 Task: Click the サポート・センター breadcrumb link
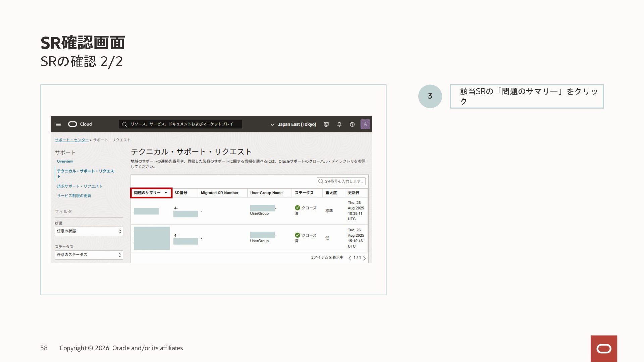pos(72,140)
